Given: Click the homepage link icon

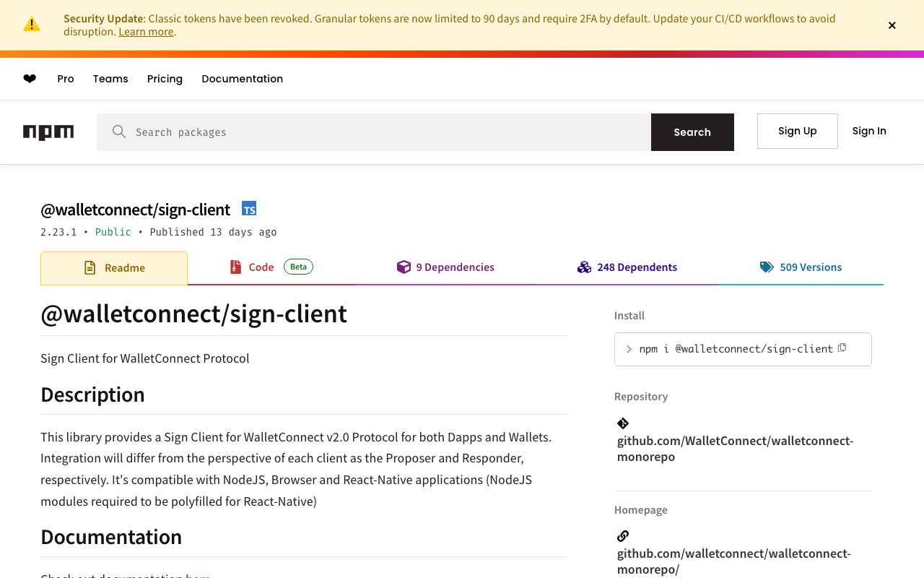Looking at the screenshot, I should coord(623,536).
